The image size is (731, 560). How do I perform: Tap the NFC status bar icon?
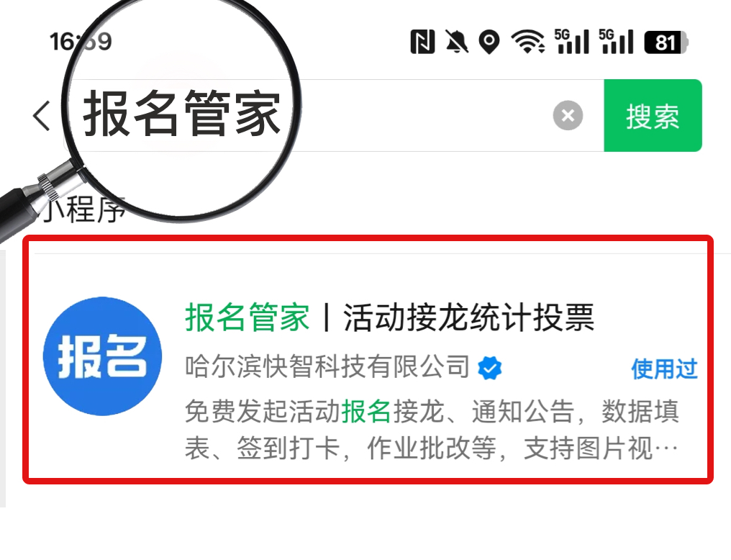422,42
